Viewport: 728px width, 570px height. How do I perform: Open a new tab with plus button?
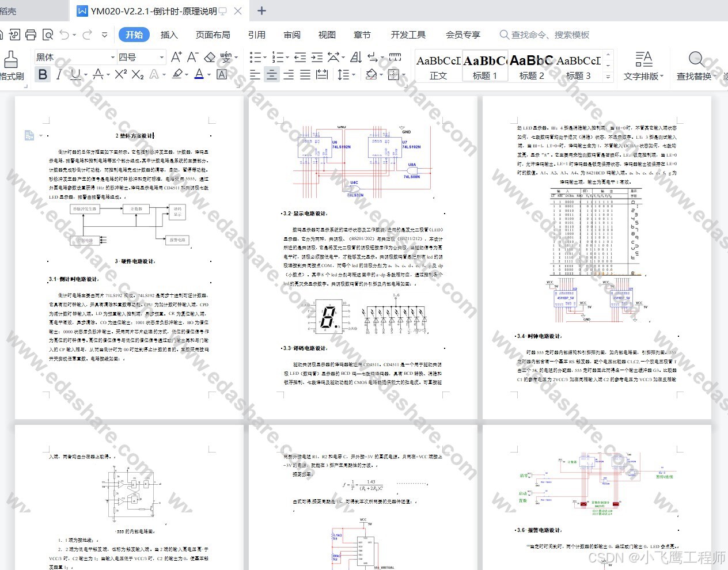coord(261,10)
